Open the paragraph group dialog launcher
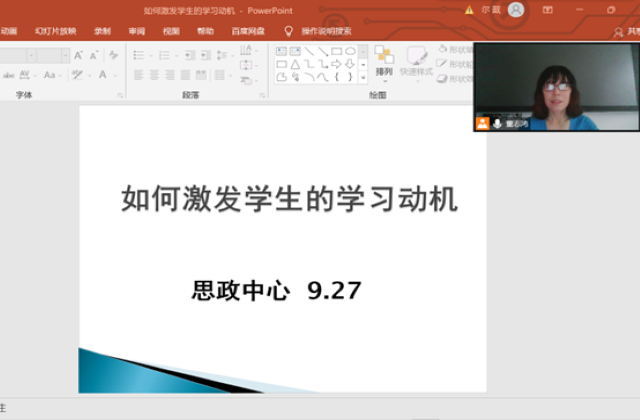Image resolution: width=640 pixels, height=420 pixels. coord(262,96)
